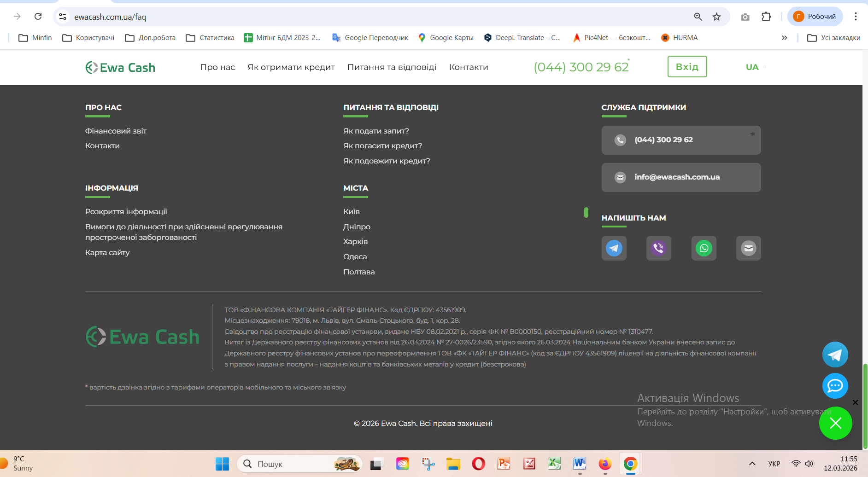The image size is (868, 477).
Task: Open Контакти in the header navigation
Action: coord(469,67)
